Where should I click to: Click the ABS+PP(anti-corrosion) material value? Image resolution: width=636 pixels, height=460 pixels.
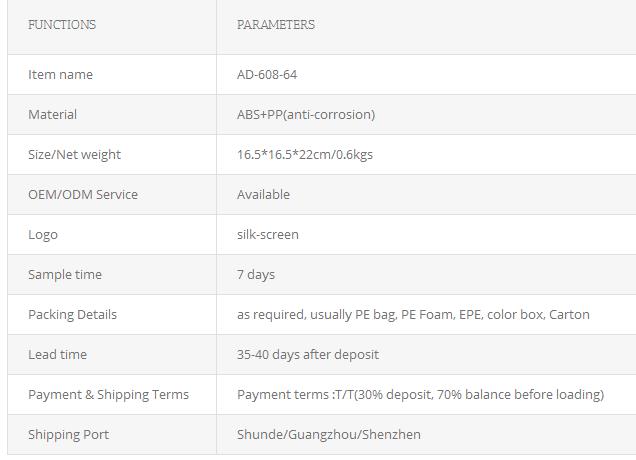[x=306, y=114]
